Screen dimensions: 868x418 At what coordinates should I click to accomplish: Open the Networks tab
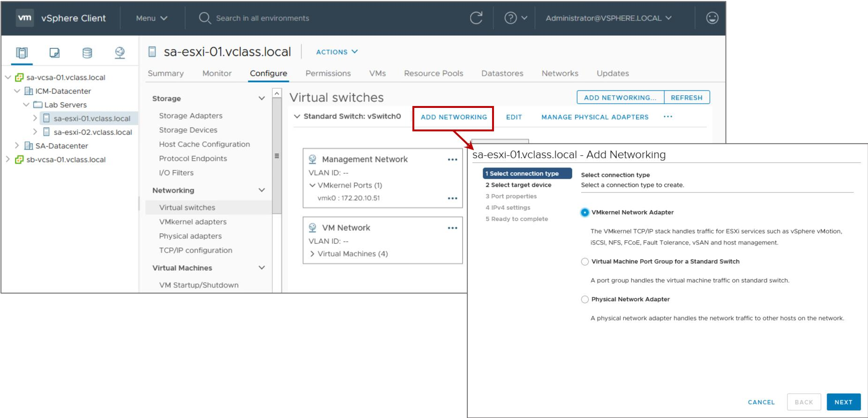pyautogui.click(x=560, y=73)
